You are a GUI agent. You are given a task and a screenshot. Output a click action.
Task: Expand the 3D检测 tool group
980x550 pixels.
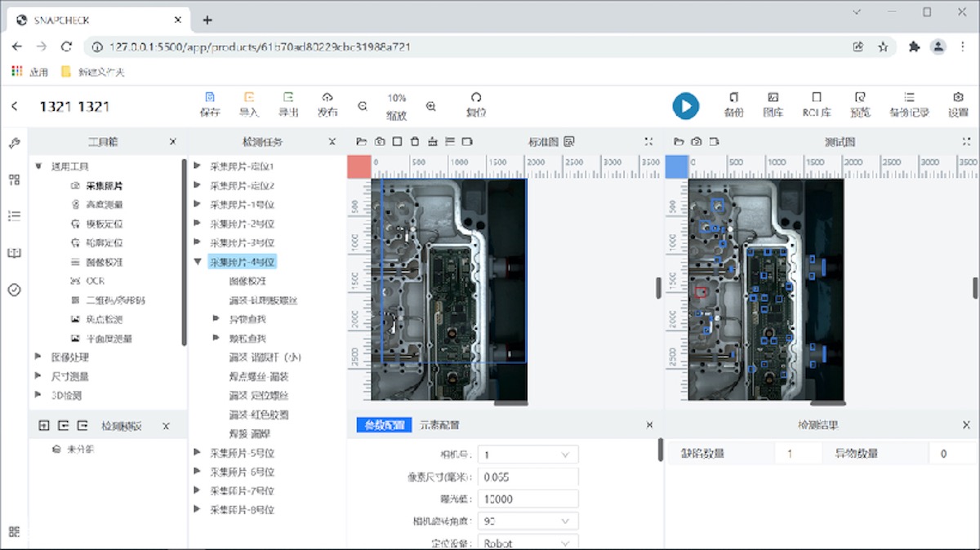coord(38,395)
